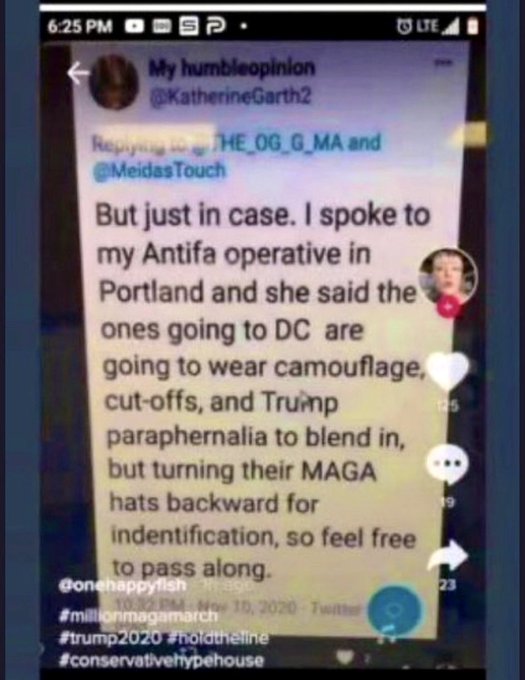Open the #holdtheline hashtag
This screenshot has height=680, width=525.
[x=217, y=638]
